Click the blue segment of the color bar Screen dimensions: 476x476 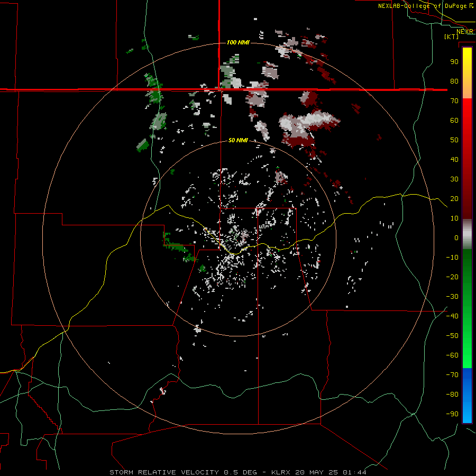pos(467,396)
